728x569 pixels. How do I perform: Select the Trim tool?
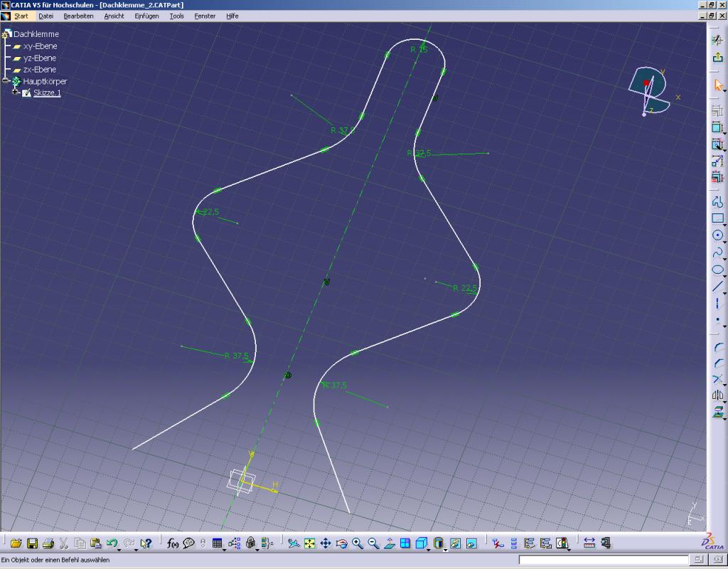(718, 380)
